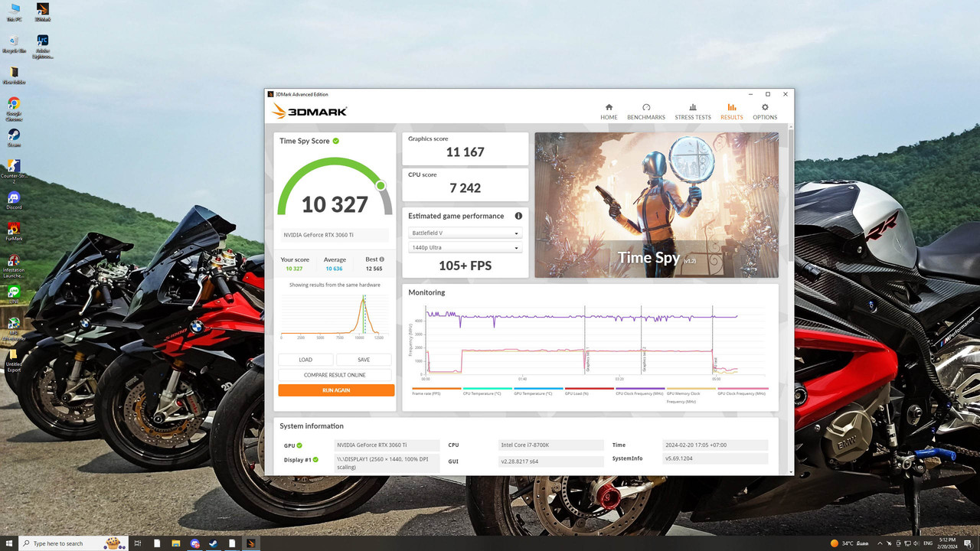The image size is (980, 551).
Task: Open the OPTIONS tab
Action: click(765, 112)
